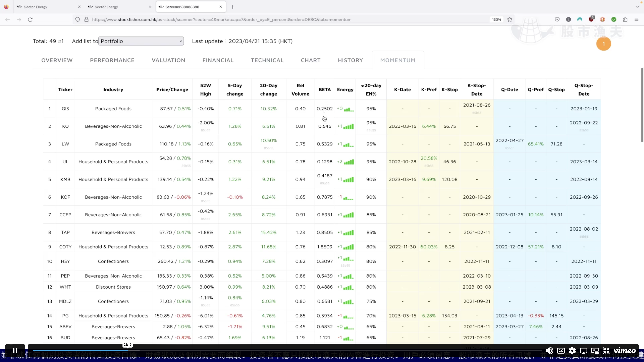Click the list all tabs chevron
The image size is (644, 362).
point(638,7)
